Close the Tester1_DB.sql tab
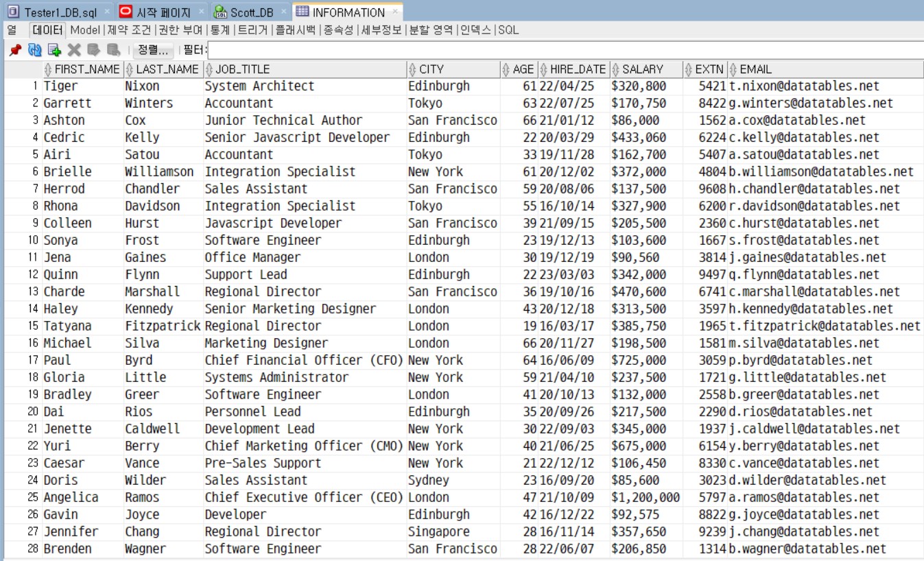Screen dimensions: 924x561 click(107, 12)
